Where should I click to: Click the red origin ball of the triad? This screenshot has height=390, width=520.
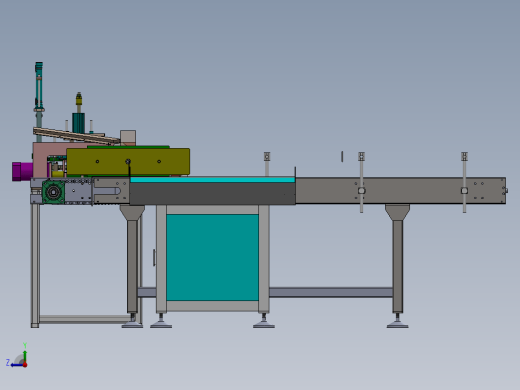pos(25,365)
